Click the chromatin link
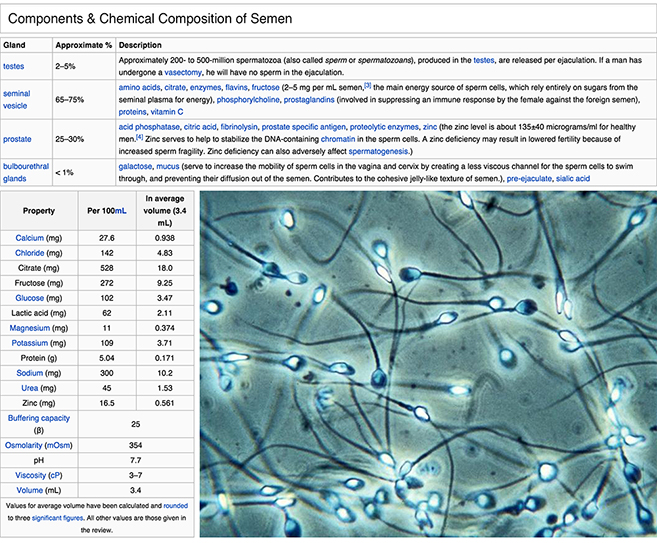Image resolution: width=657 pixels, height=543 pixels. [x=338, y=139]
